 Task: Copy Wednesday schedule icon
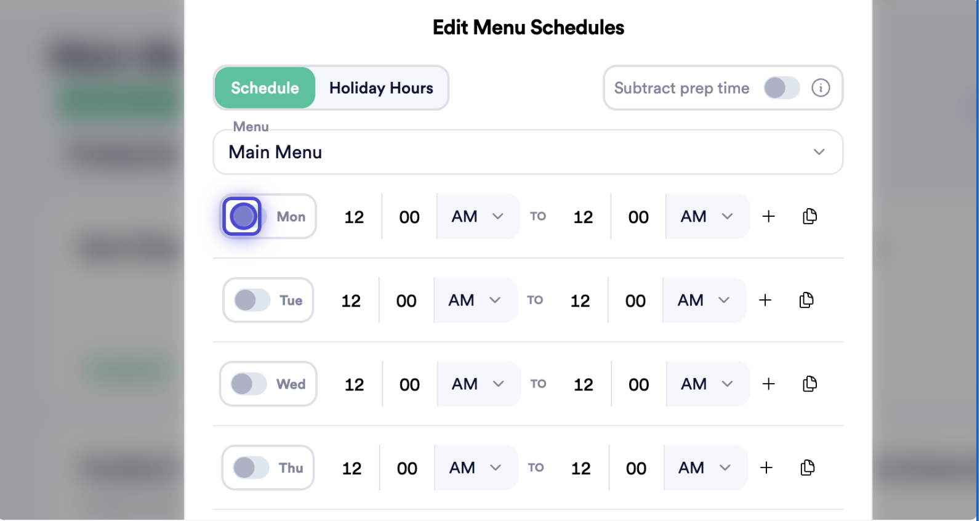[810, 384]
